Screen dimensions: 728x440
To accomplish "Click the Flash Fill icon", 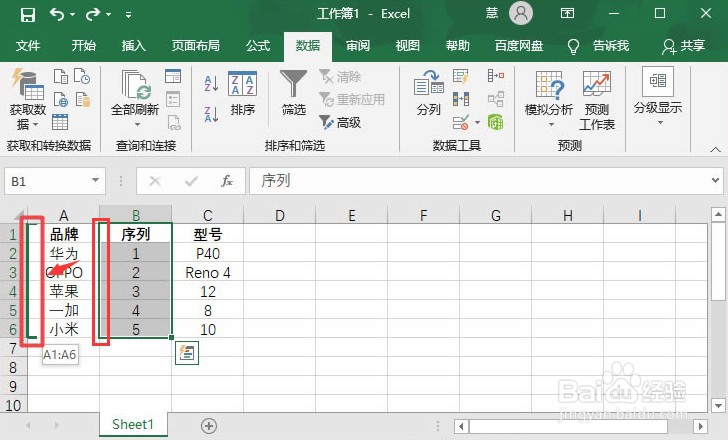I will click(x=461, y=76).
